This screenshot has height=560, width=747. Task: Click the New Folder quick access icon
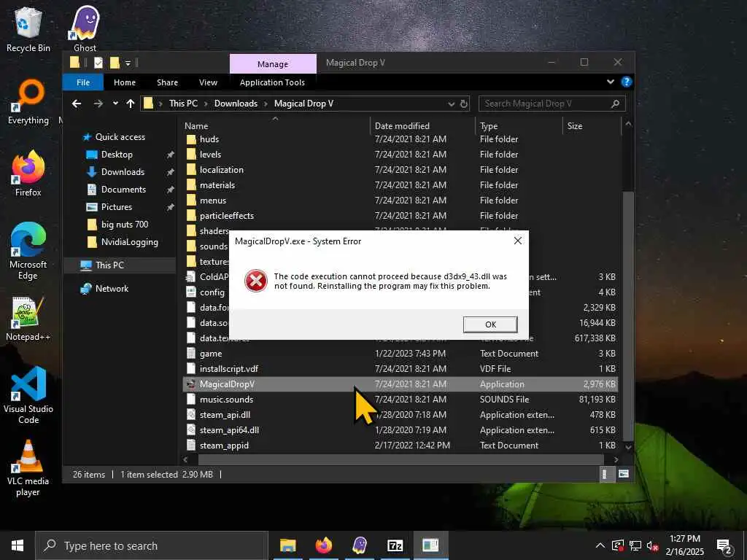(x=115, y=63)
